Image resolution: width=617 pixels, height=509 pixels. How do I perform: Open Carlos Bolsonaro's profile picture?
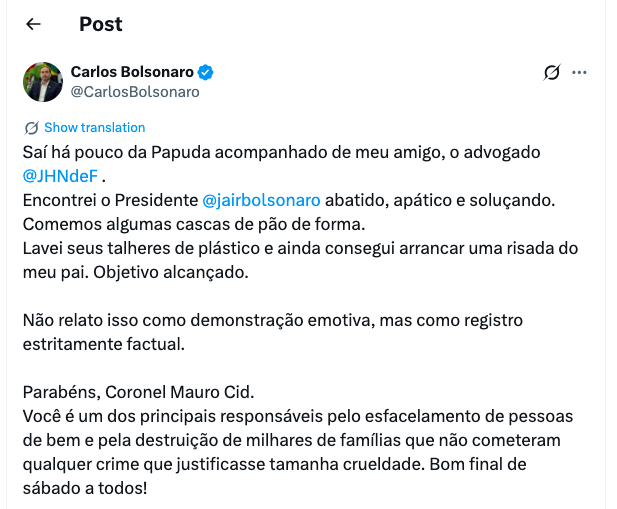43,82
